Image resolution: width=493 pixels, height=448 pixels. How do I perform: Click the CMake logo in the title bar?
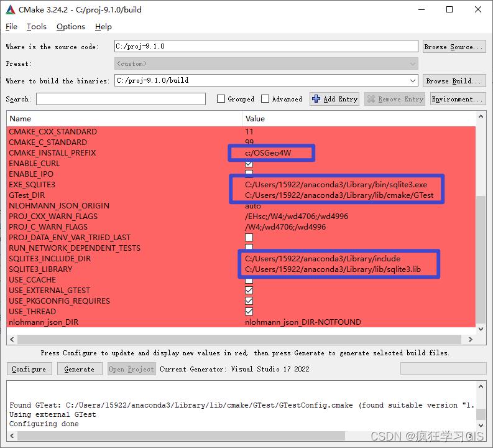11,10
